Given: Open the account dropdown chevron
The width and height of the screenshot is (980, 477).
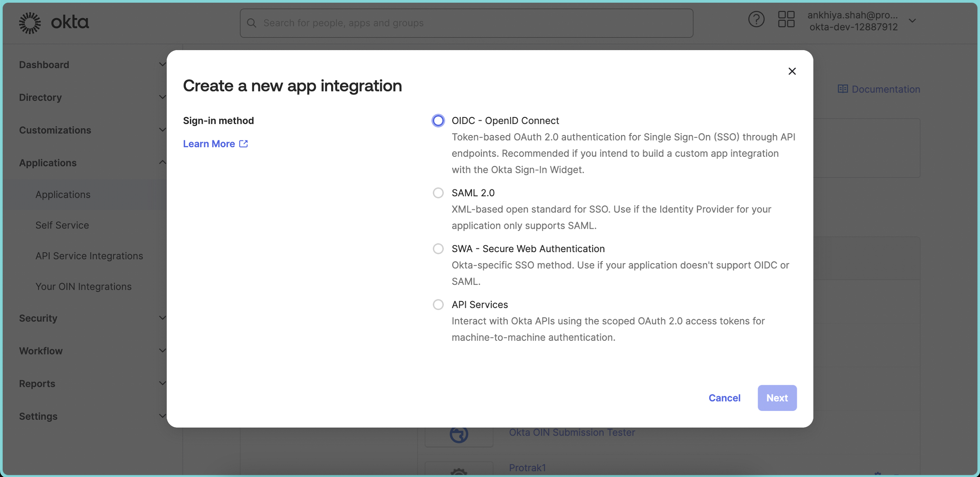Looking at the screenshot, I should (912, 21).
